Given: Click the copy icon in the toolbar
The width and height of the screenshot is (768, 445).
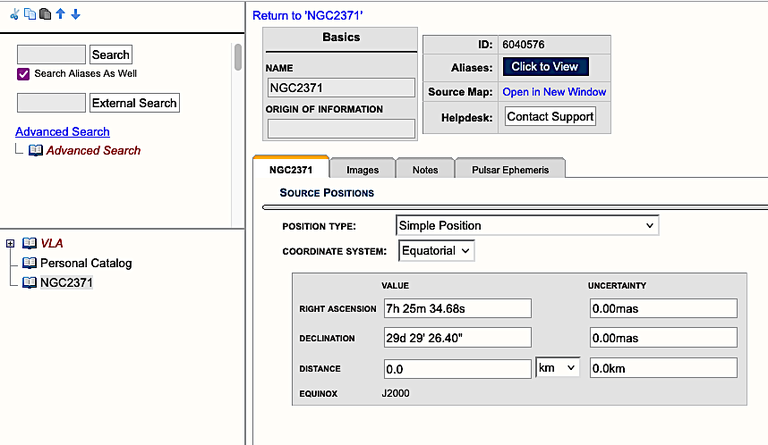Looking at the screenshot, I should click(x=29, y=15).
